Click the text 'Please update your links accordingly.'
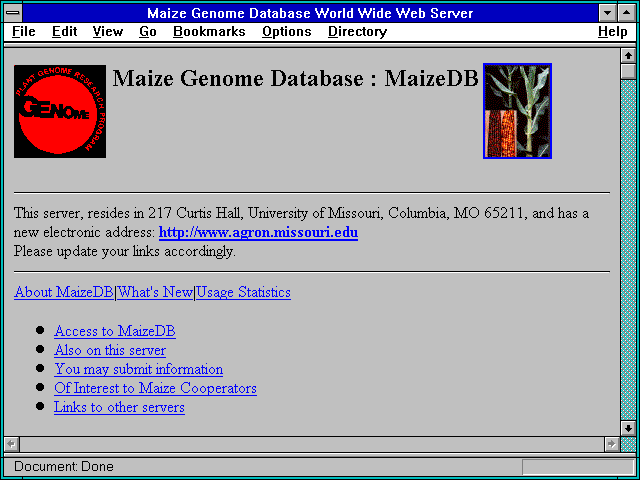Image resolution: width=640 pixels, height=480 pixels. (x=124, y=251)
